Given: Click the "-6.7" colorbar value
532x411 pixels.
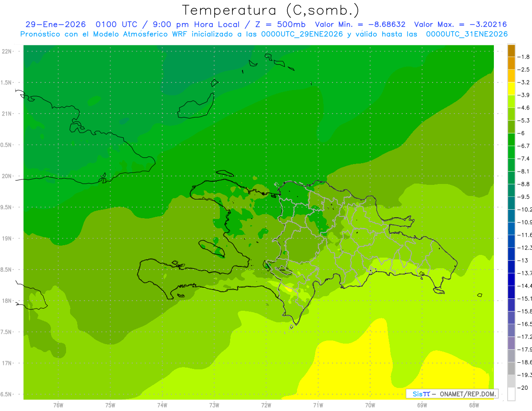Looking at the screenshot, I should click(524, 146).
